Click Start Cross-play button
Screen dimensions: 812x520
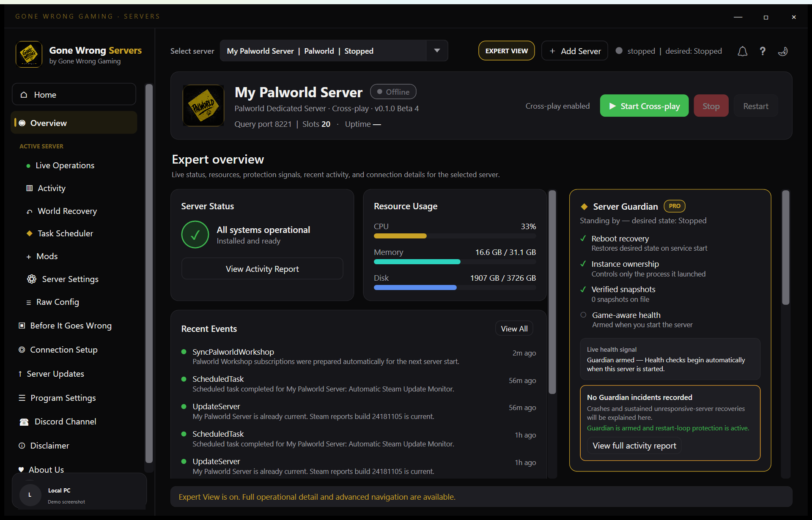(x=644, y=106)
